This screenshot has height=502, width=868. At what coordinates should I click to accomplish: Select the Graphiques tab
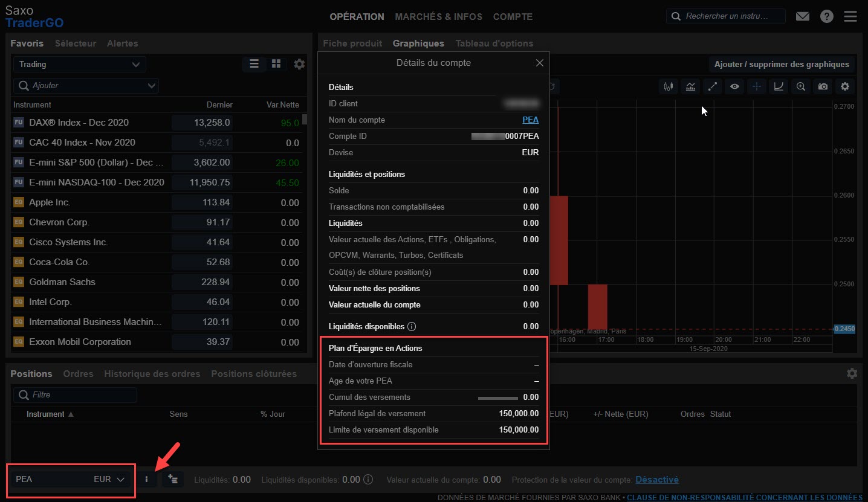coord(418,43)
